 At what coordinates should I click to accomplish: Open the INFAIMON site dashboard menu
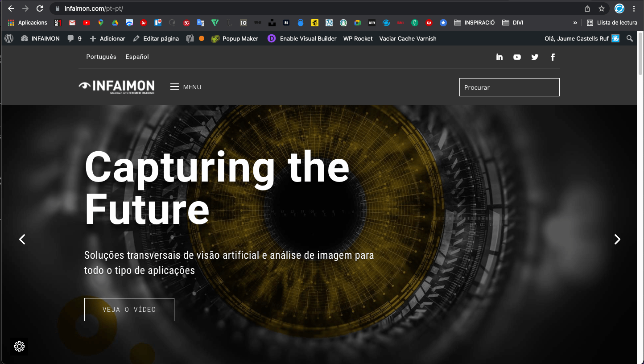pyautogui.click(x=40, y=38)
